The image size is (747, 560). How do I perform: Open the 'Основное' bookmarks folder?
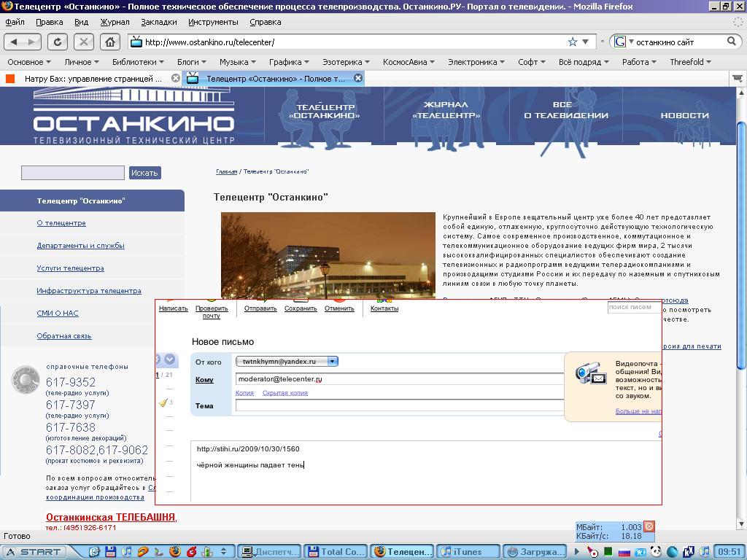point(29,62)
